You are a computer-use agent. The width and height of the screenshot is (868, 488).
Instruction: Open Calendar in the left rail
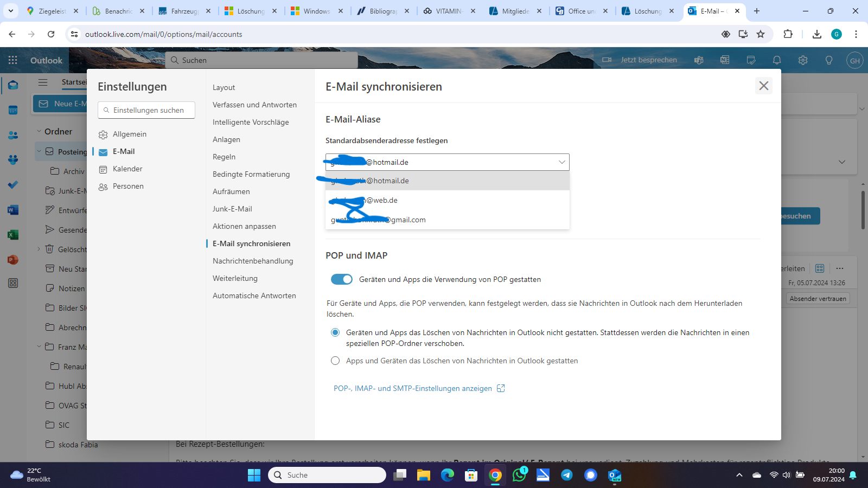pos(13,110)
